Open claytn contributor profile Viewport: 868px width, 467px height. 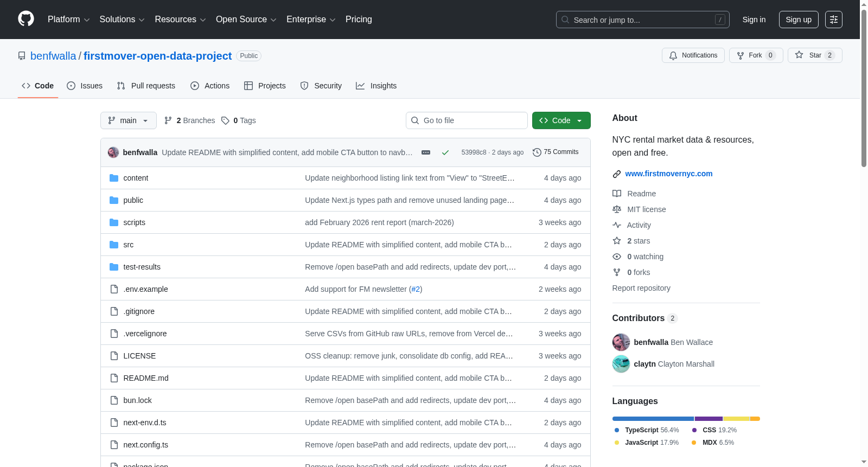coord(644,364)
